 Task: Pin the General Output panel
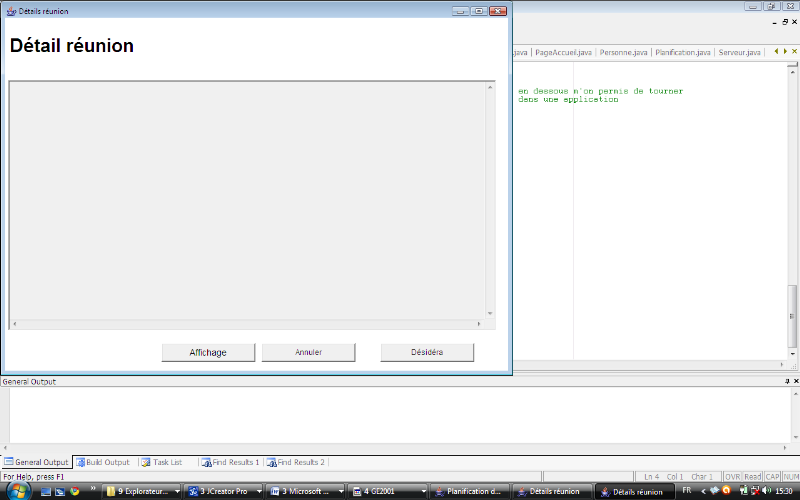pos(787,381)
